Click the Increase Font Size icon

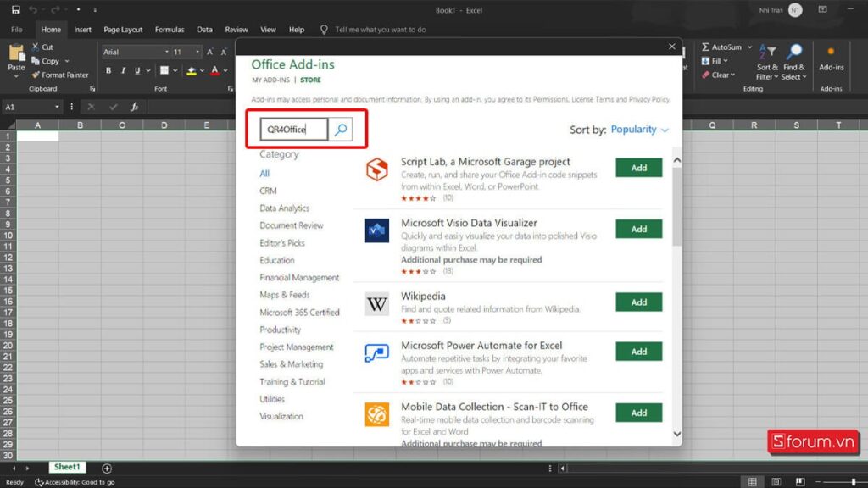coord(210,52)
